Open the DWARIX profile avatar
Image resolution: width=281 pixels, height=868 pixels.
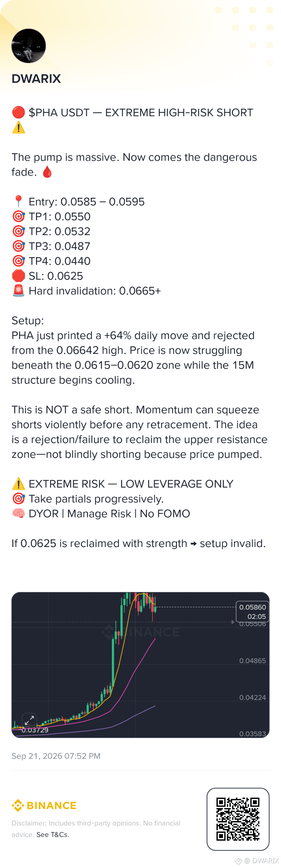point(29,46)
